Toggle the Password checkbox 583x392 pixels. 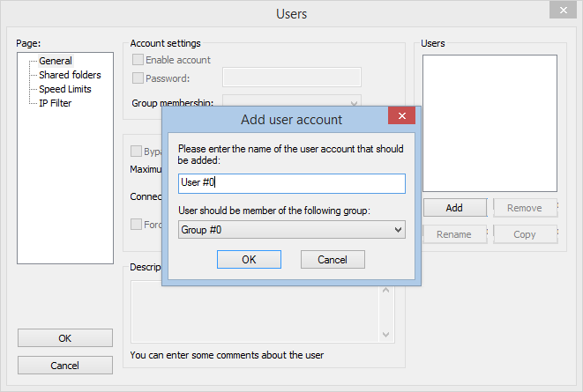tap(138, 78)
